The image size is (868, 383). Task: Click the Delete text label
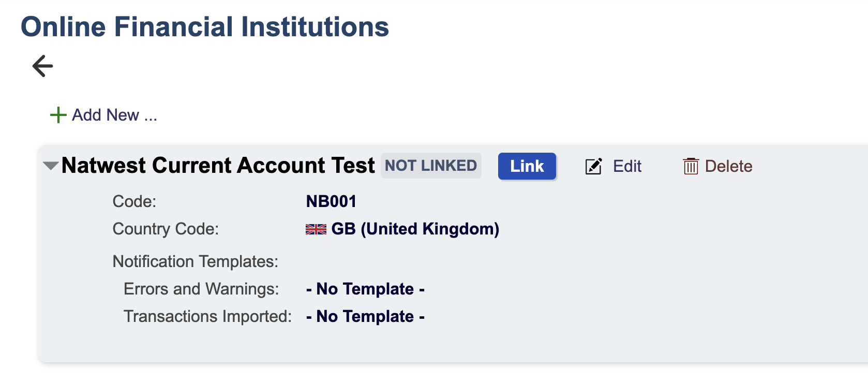728,166
